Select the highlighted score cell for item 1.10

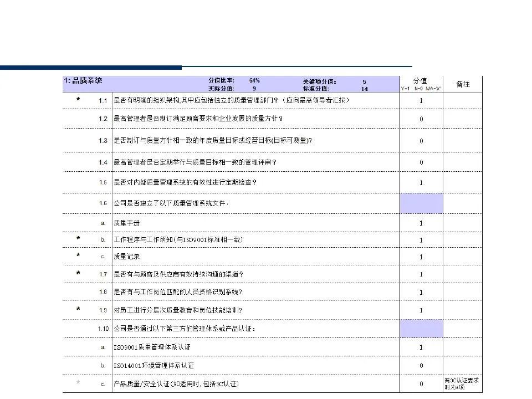(421, 328)
